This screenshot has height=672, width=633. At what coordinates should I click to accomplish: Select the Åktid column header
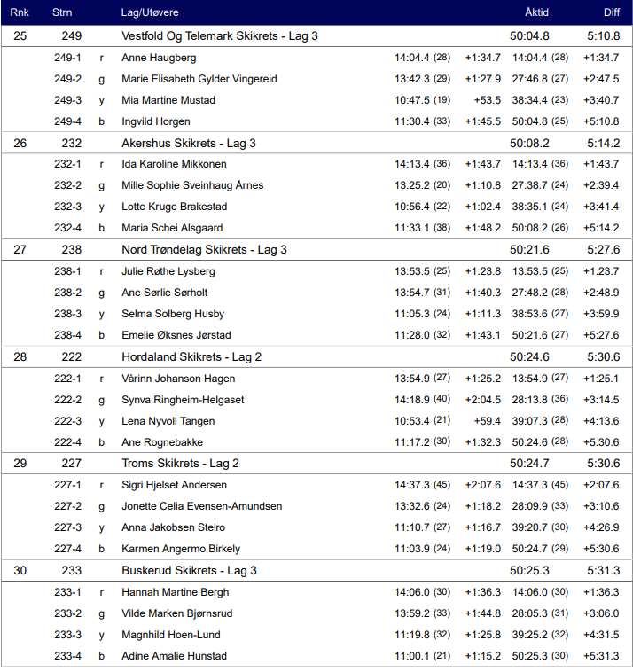point(536,12)
